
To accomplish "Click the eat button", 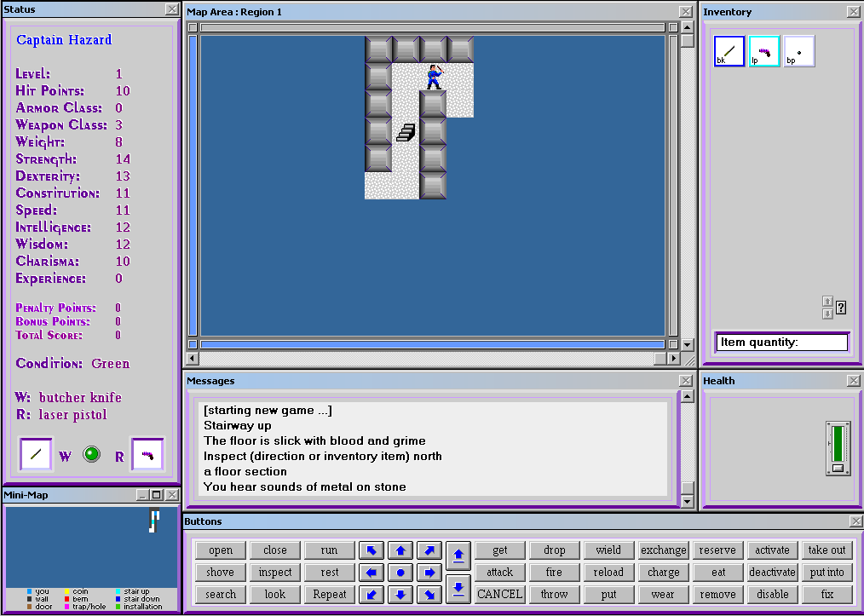I will click(x=718, y=573).
